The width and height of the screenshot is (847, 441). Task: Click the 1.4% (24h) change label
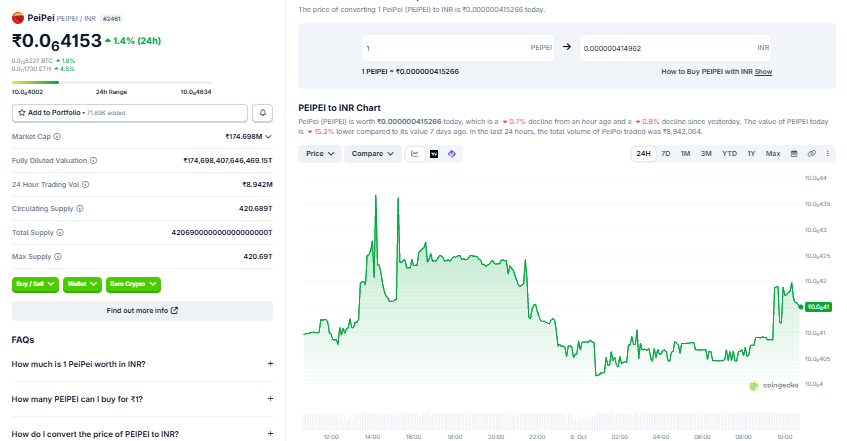coord(133,41)
